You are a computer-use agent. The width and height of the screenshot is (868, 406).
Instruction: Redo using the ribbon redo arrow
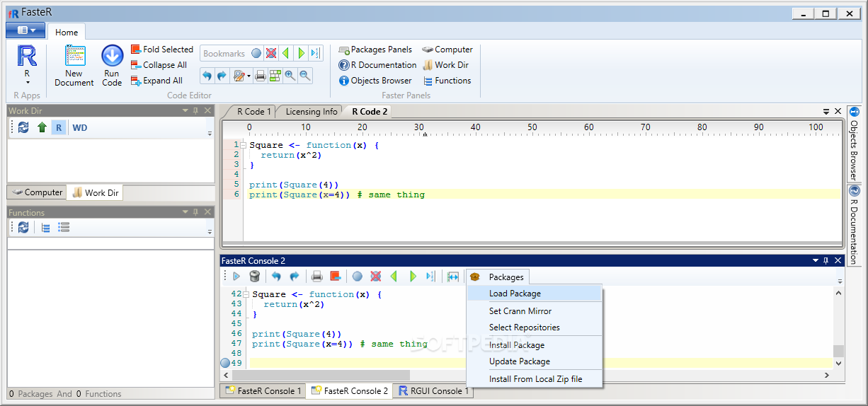222,75
